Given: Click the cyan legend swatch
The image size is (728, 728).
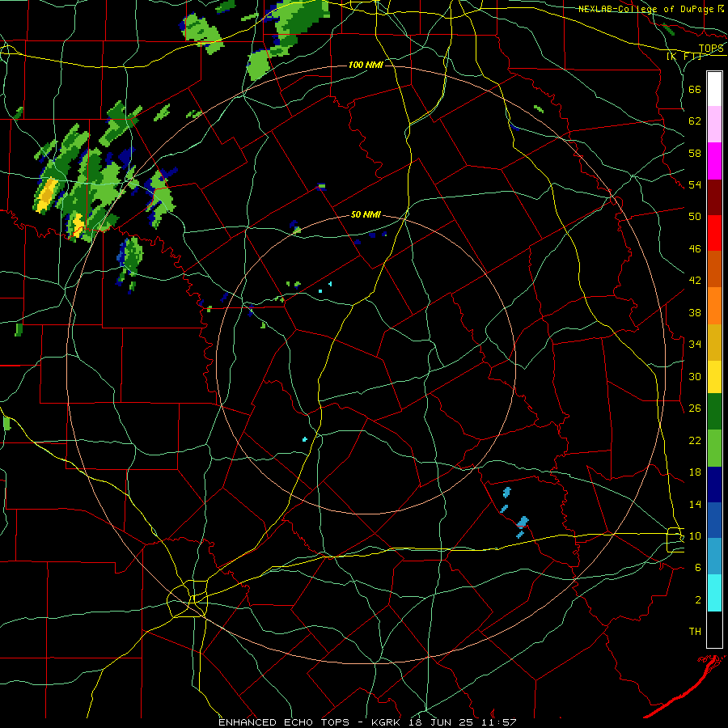Looking at the screenshot, I should point(714,593).
